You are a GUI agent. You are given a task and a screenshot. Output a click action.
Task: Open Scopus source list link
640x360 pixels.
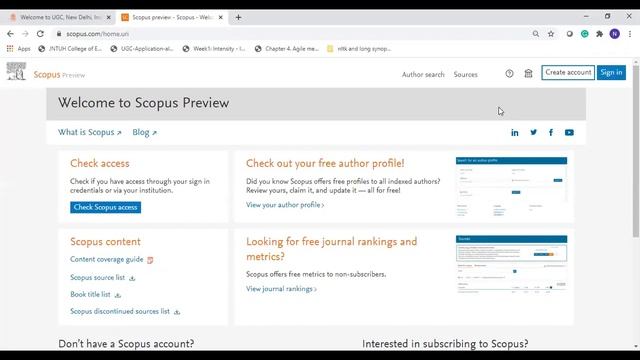(98, 278)
